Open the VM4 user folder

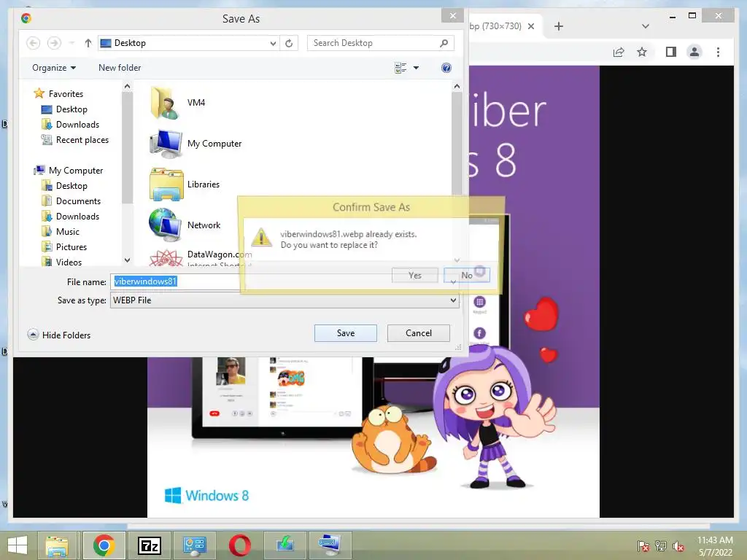[x=178, y=102]
